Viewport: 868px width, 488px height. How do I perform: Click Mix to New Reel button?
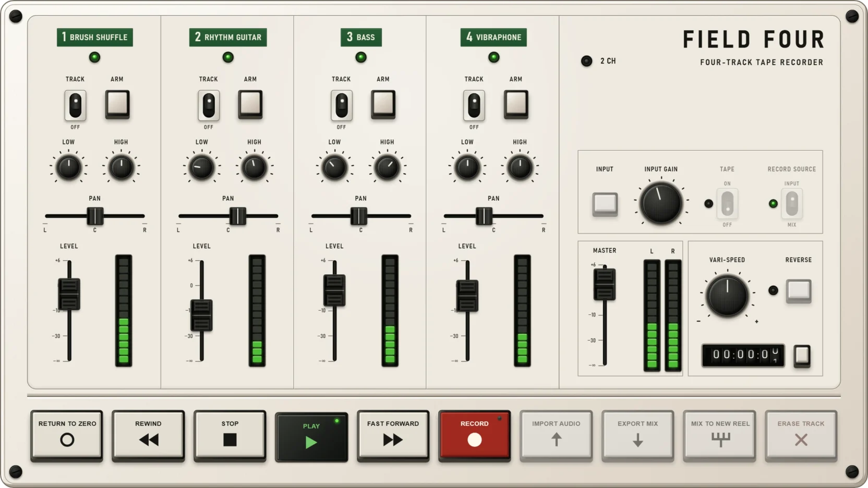pos(720,435)
